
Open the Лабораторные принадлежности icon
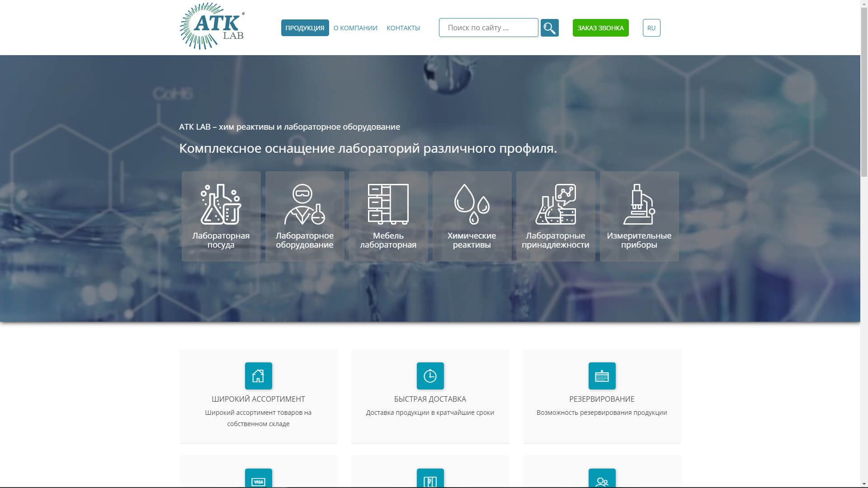(556, 204)
